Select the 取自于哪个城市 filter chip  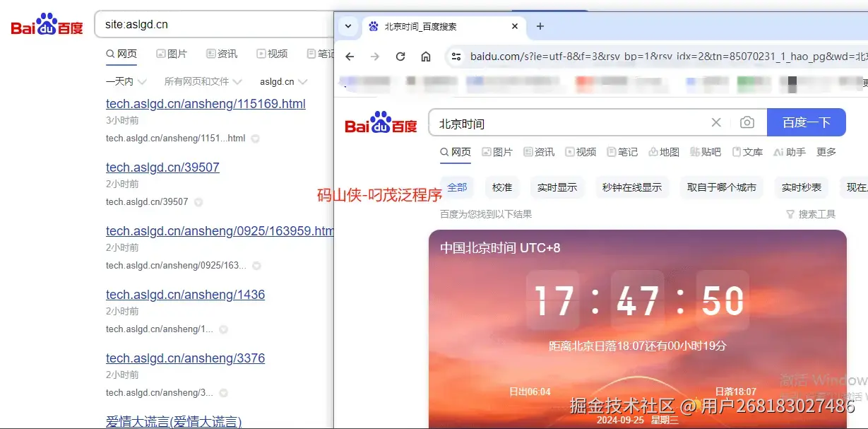tap(722, 187)
